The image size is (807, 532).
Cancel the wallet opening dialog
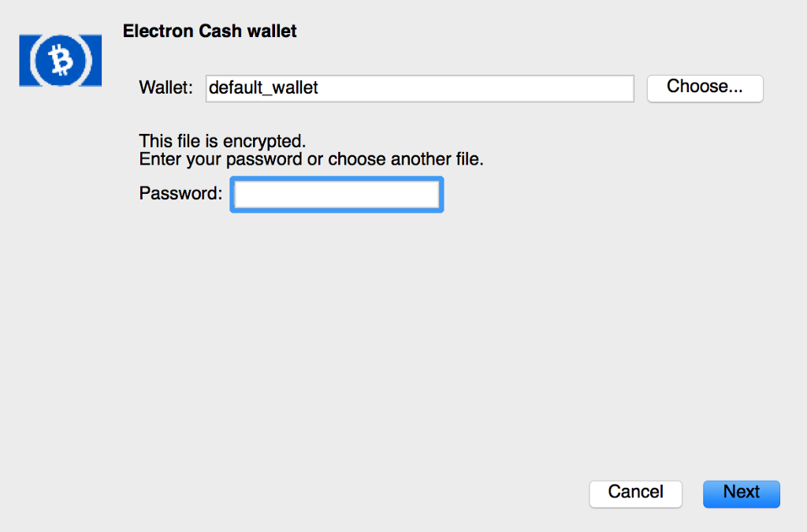(635, 493)
